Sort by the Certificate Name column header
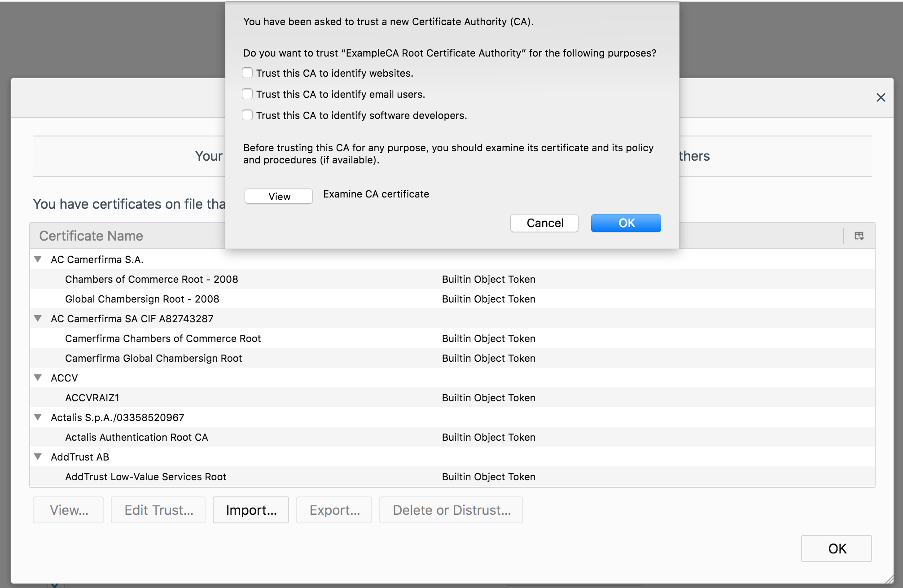The width and height of the screenshot is (903, 588). click(x=92, y=235)
